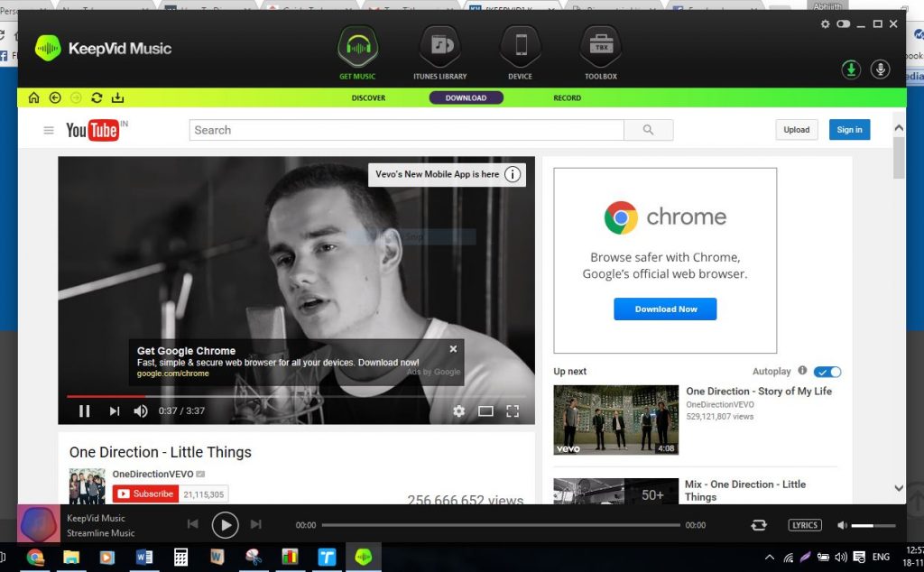Image resolution: width=924 pixels, height=572 pixels.
Task: Click the home icon in green toolbar
Action: tap(34, 97)
